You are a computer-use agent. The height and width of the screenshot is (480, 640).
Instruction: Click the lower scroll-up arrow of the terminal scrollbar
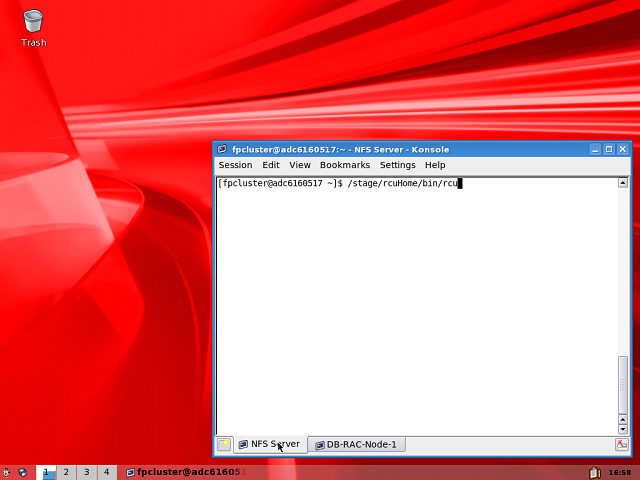click(x=622, y=420)
